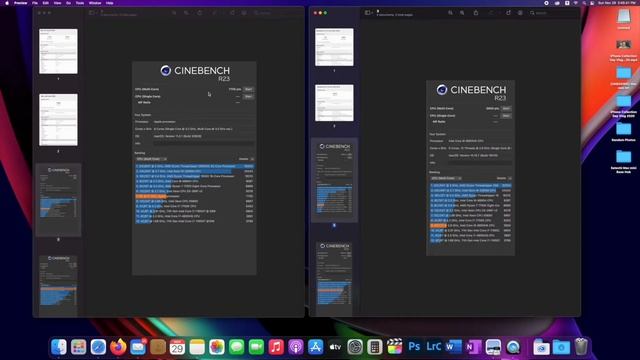Launch Photoshop from the Dock
640x360 pixels.
pyautogui.click(x=414, y=347)
